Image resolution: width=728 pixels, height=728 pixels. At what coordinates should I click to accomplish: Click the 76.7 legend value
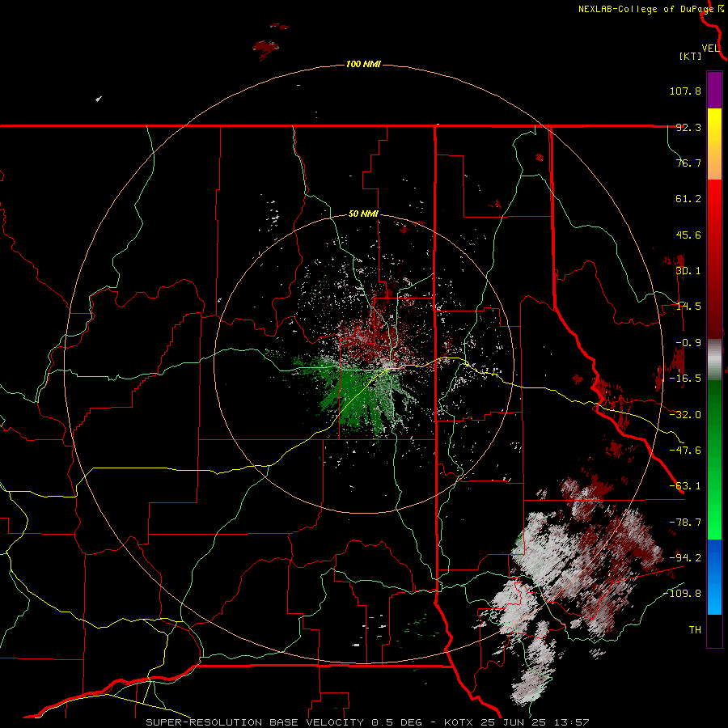click(x=688, y=163)
